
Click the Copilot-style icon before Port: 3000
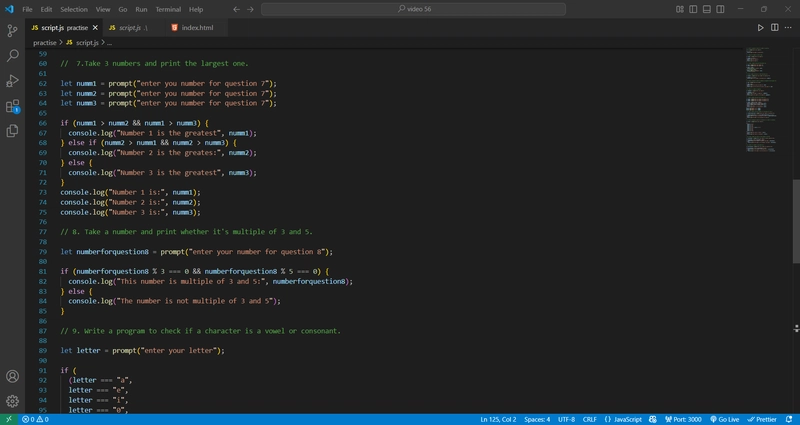pos(653,419)
